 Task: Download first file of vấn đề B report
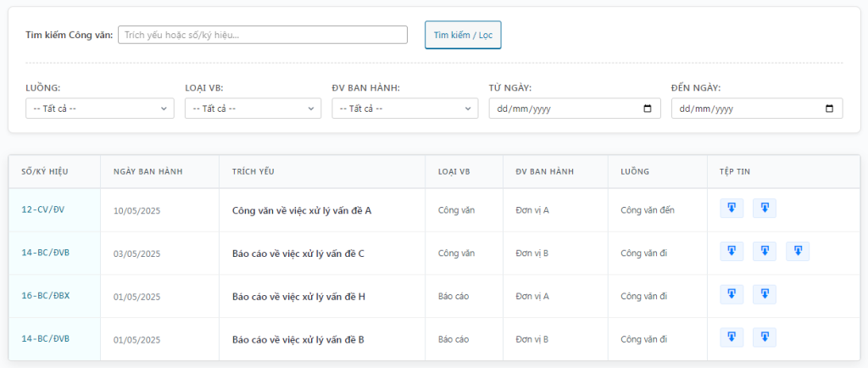point(732,337)
